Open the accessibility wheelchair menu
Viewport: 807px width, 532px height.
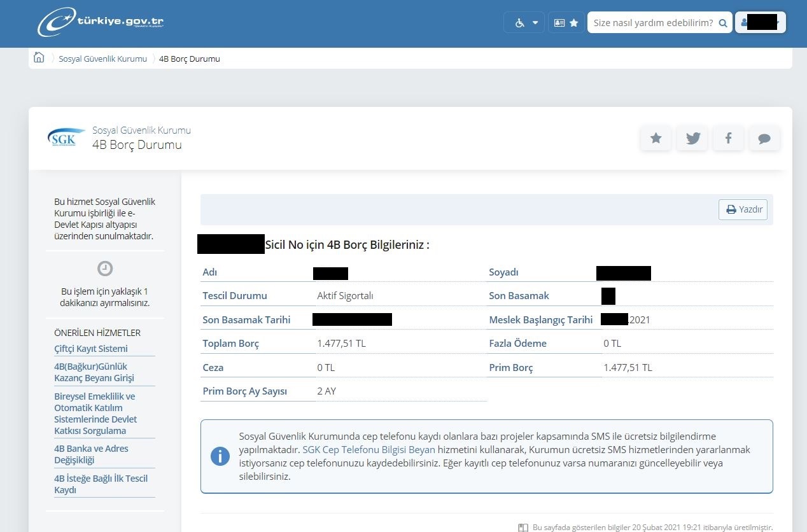pos(524,22)
